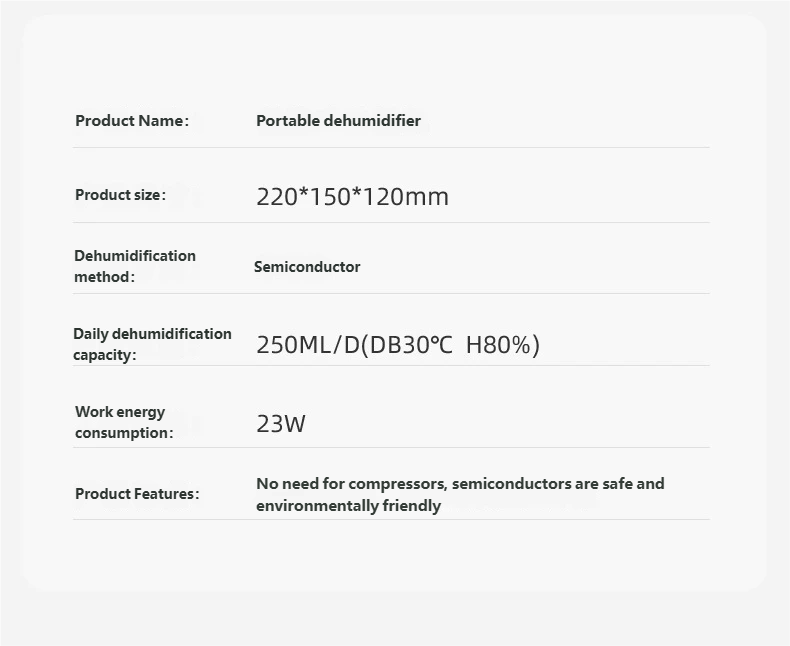Image resolution: width=790 pixels, height=646 pixels.
Task: Click the divider under Daily dehumidification capacity row
Action: tap(391, 365)
